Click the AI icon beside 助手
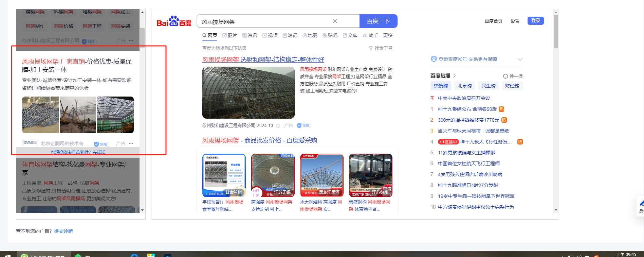Viewport: 644px width, 257px height. click(365, 35)
